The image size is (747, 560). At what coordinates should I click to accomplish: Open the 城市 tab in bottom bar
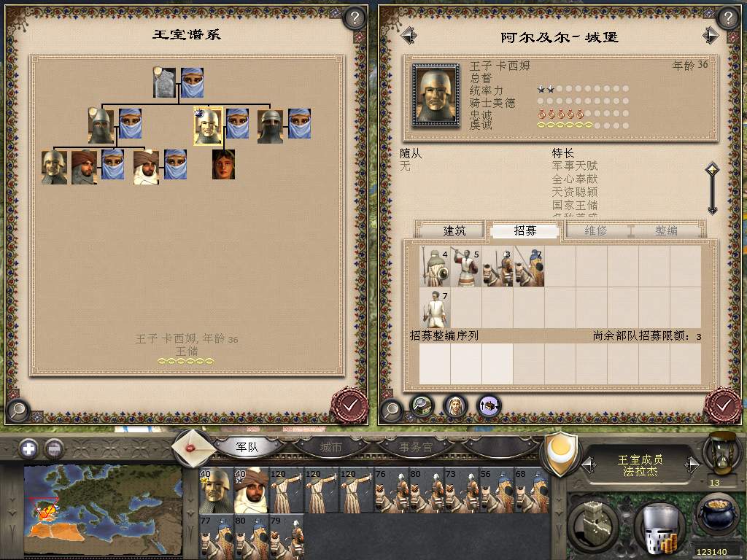pos(330,447)
